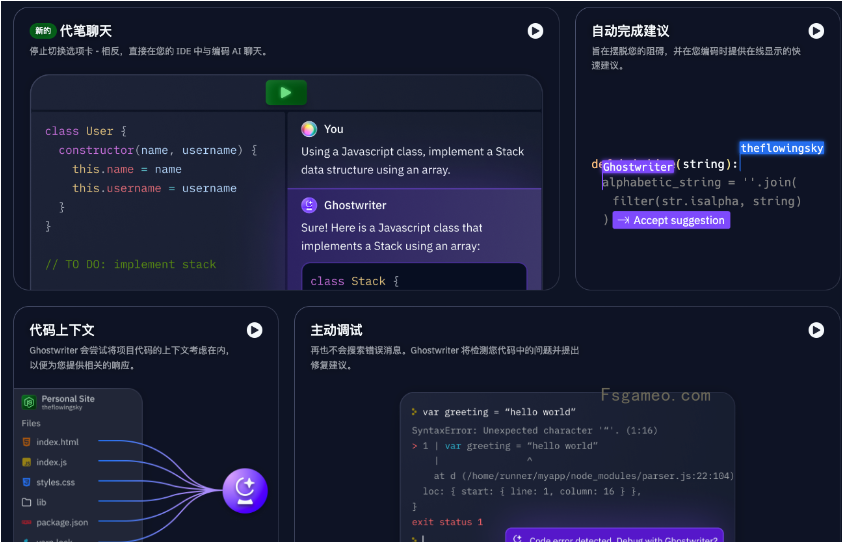Play the 自动完成建议 card video

pyautogui.click(x=816, y=31)
